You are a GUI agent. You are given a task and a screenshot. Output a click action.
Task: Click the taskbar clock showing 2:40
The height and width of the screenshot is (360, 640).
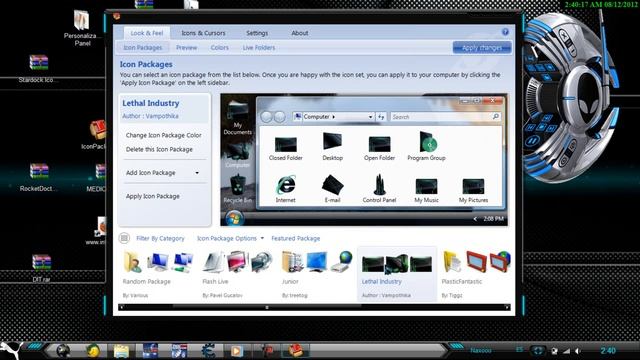[x=608, y=351]
